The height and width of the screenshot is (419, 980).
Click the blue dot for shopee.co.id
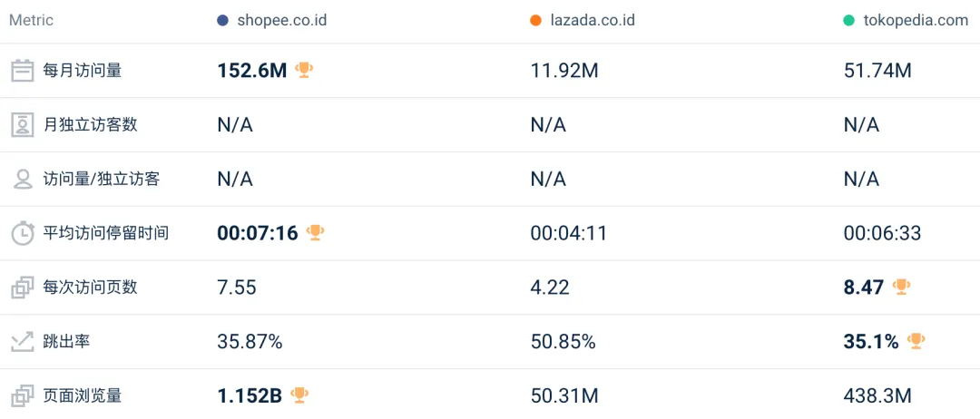[222, 21]
